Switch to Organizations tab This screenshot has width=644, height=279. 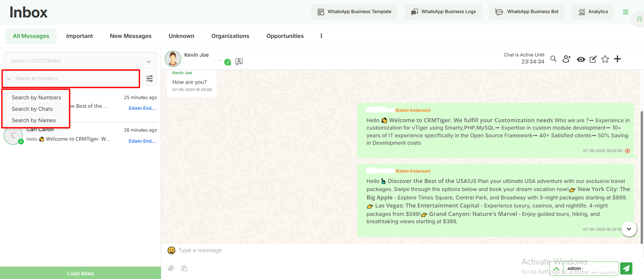(x=230, y=36)
